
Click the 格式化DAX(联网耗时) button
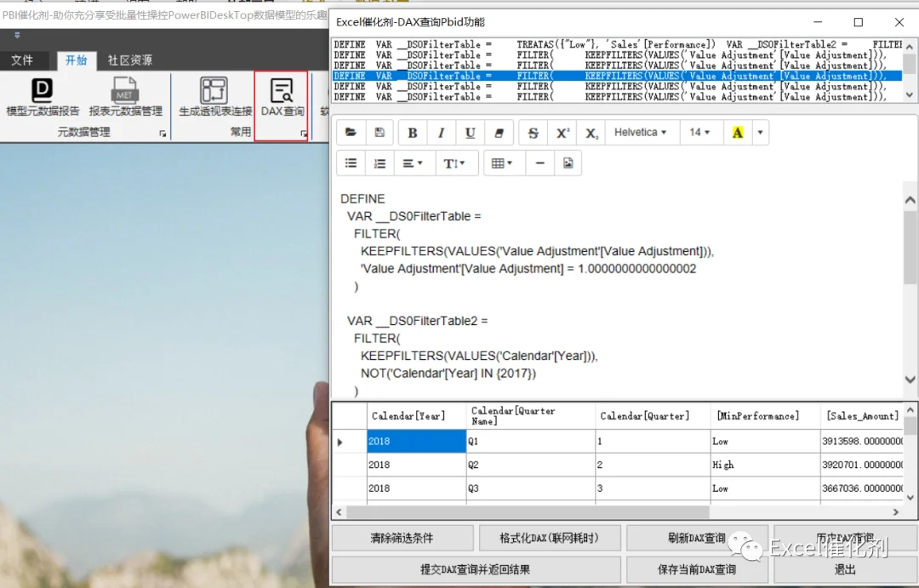pyautogui.click(x=549, y=538)
